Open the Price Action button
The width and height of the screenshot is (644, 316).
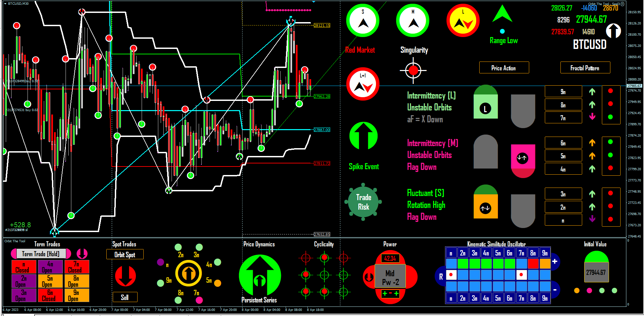tap(504, 68)
